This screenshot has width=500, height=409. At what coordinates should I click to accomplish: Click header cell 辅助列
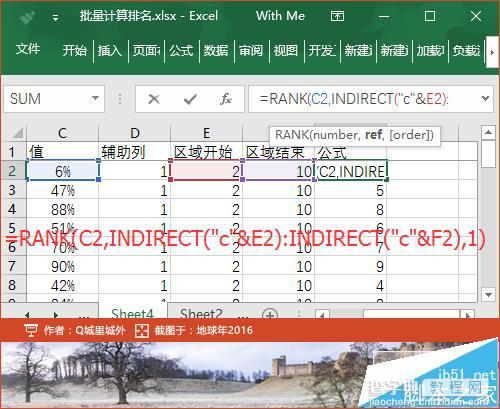tap(135, 152)
